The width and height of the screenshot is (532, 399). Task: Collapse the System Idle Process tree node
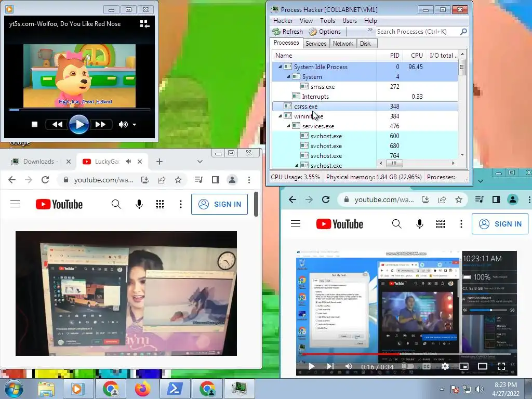(280, 67)
